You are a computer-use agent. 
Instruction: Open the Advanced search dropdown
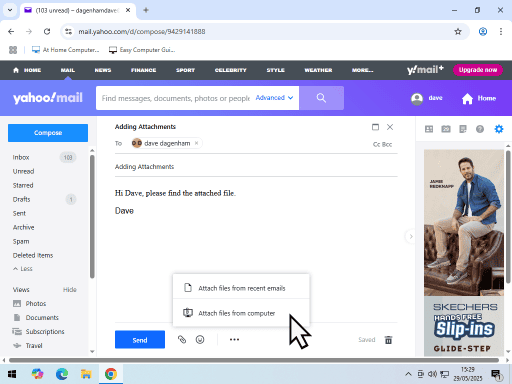point(274,98)
